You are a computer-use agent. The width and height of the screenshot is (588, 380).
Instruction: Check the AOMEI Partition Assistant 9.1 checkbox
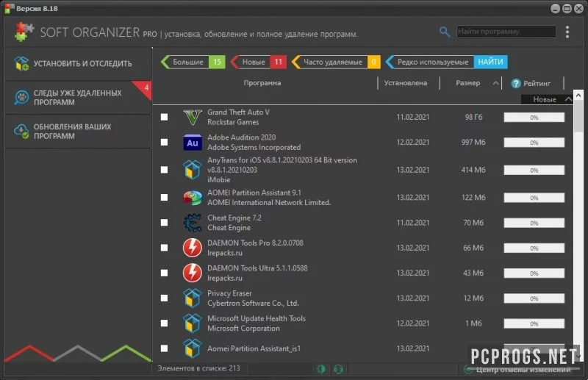click(x=164, y=197)
